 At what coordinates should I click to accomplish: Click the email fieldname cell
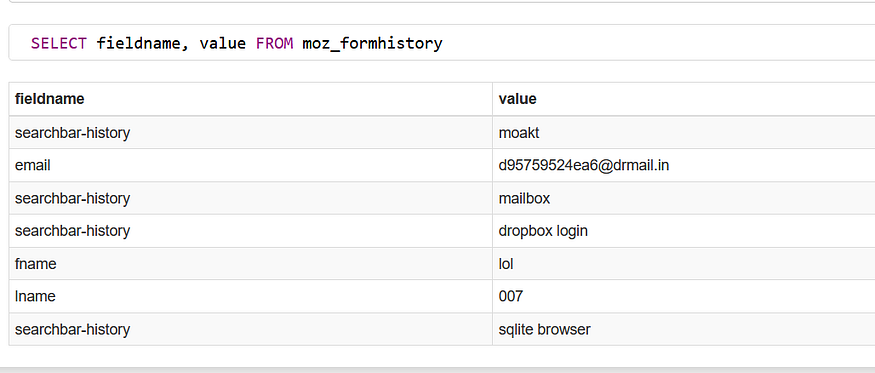[251, 165]
